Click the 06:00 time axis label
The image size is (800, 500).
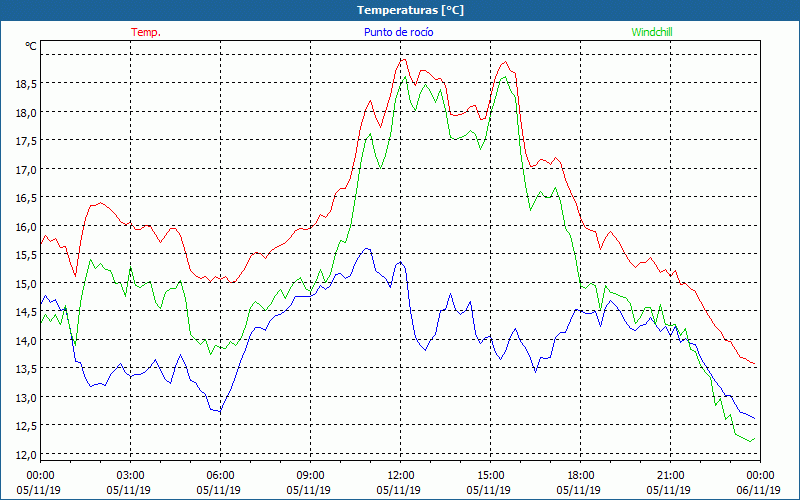[220, 475]
